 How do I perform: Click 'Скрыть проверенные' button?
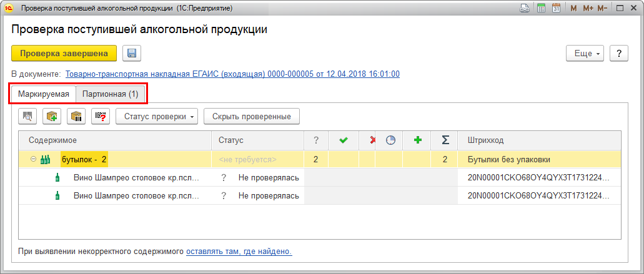point(251,116)
